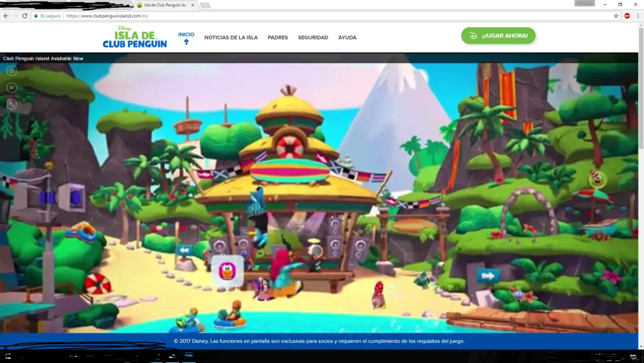Mute the video with the speaker icon
The height and width of the screenshot is (363, 644).
(x=12, y=71)
